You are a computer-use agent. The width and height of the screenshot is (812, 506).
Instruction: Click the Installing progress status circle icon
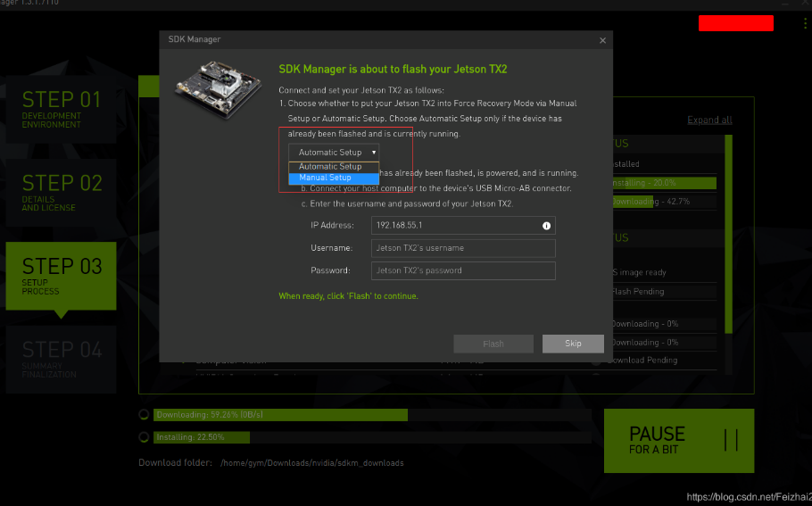(x=144, y=437)
